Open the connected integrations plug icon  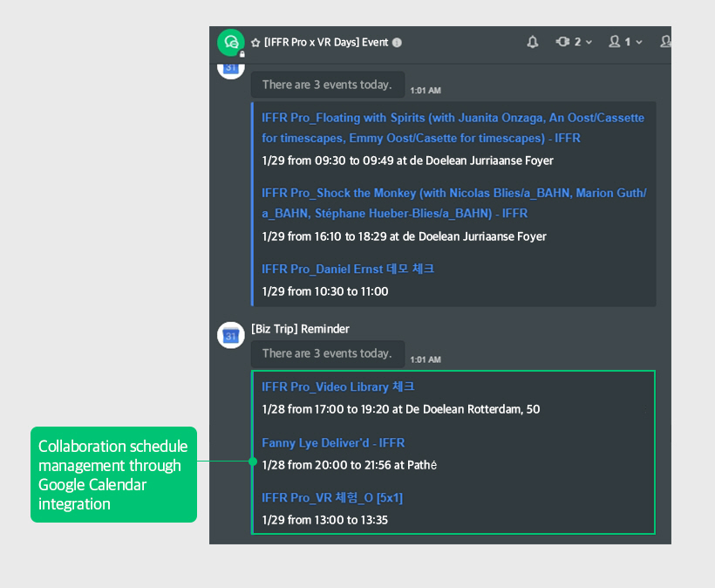562,42
